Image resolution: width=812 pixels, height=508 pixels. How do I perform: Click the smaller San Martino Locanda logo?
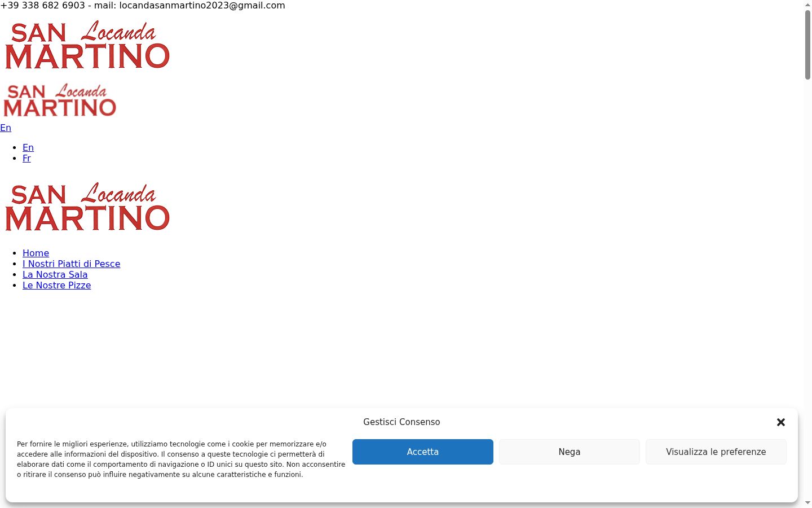(60, 100)
